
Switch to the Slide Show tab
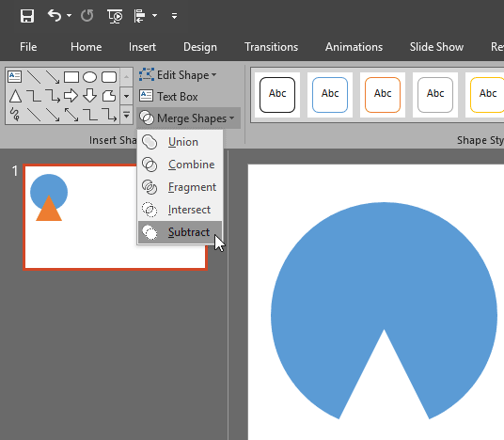[436, 47]
